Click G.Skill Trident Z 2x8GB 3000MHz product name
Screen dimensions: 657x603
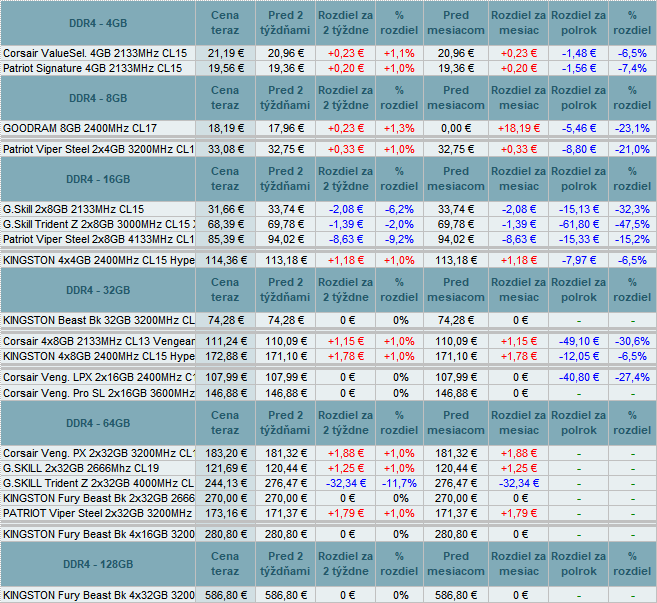coord(98,224)
